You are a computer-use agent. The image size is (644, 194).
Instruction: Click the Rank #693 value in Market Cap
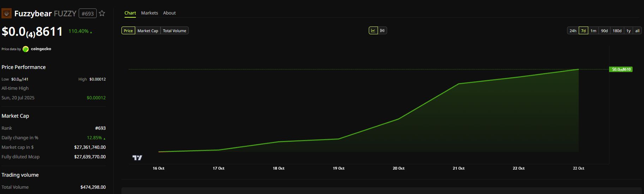coord(101,128)
